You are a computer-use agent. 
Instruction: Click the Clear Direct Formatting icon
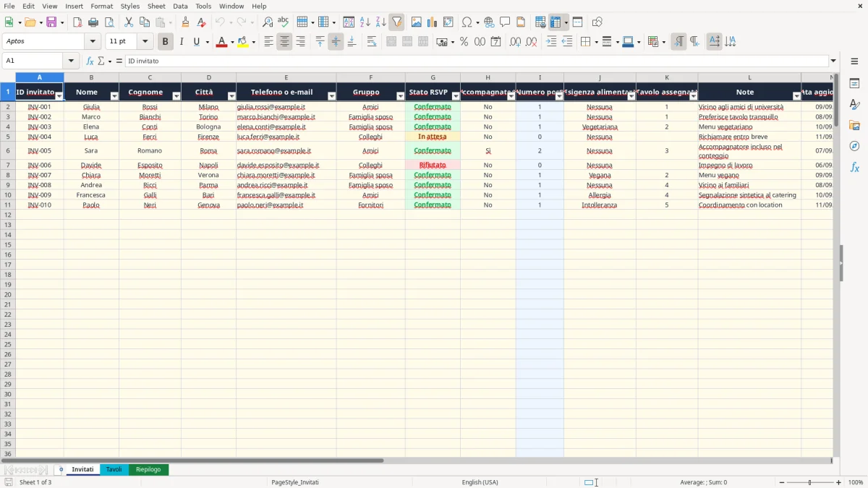[201, 22]
